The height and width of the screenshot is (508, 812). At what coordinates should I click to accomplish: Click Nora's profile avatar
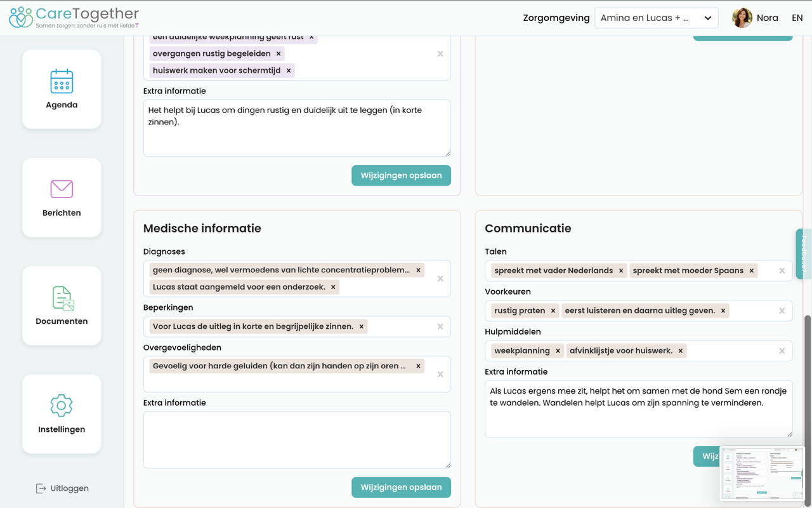pyautogui.click(x=742, y=18)
